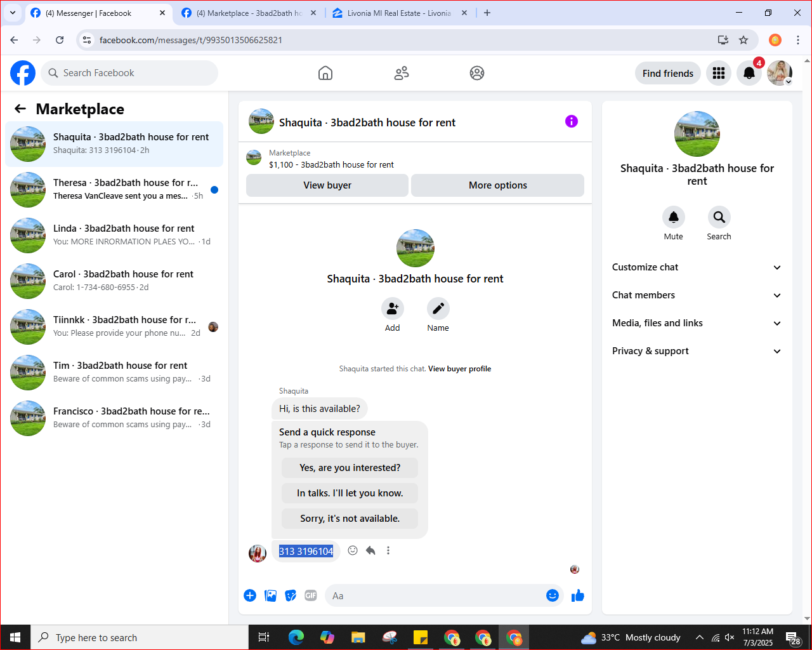Send quick response Yes, are you interested?

(x=350, y=468)
